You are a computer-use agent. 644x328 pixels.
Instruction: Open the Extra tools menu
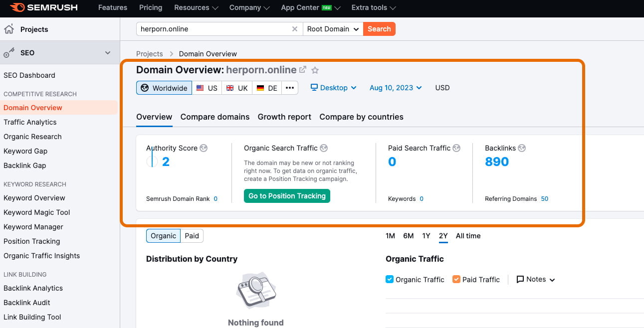point(374,7)
